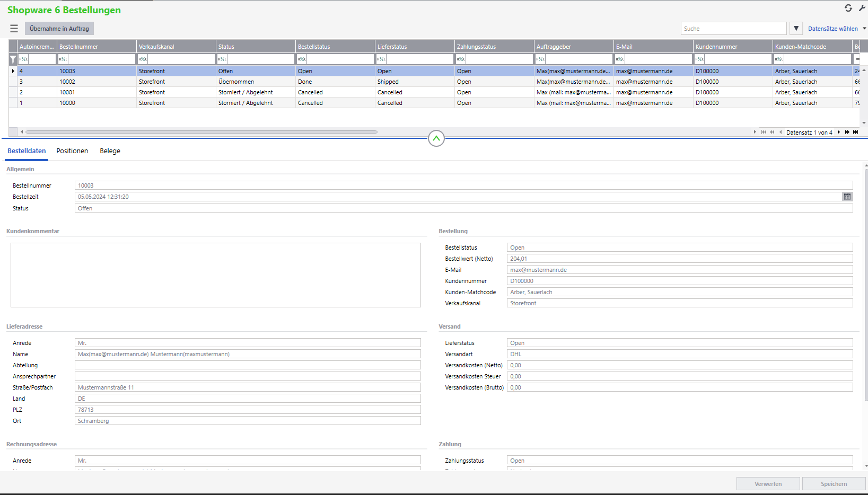Click the filter operator icon under Status column
This screenshot has width=868, height=495.
coord(222,59)
